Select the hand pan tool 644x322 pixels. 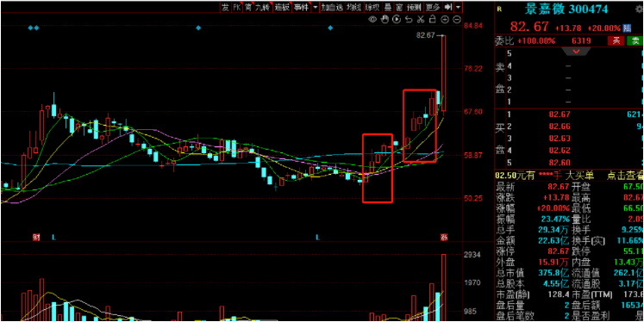[x=385, y=19]
